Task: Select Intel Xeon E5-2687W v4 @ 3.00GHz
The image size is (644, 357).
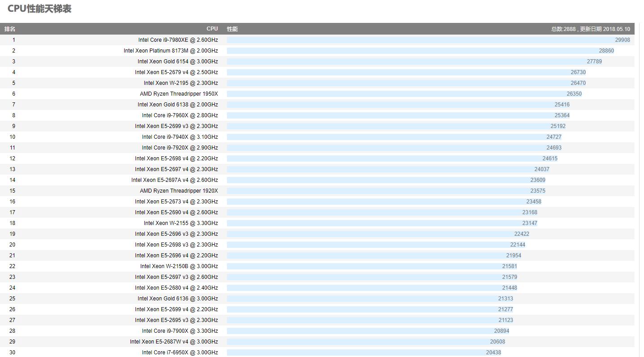Action: pyautogui.click(x=174, y=342)
